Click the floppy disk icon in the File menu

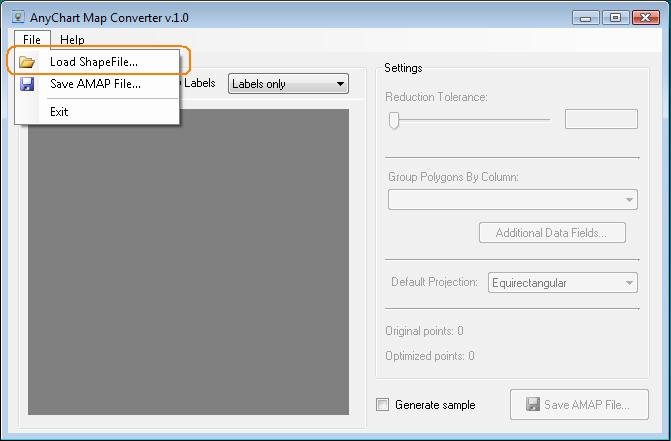pos(27,84)
